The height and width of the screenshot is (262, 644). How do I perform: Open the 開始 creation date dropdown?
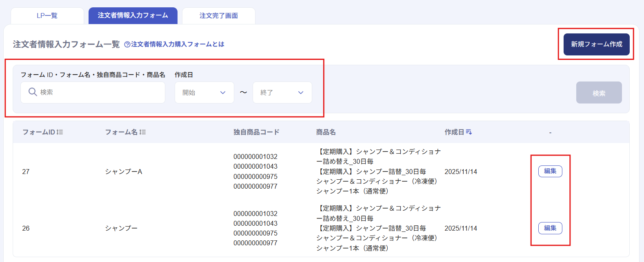(204, 92)
